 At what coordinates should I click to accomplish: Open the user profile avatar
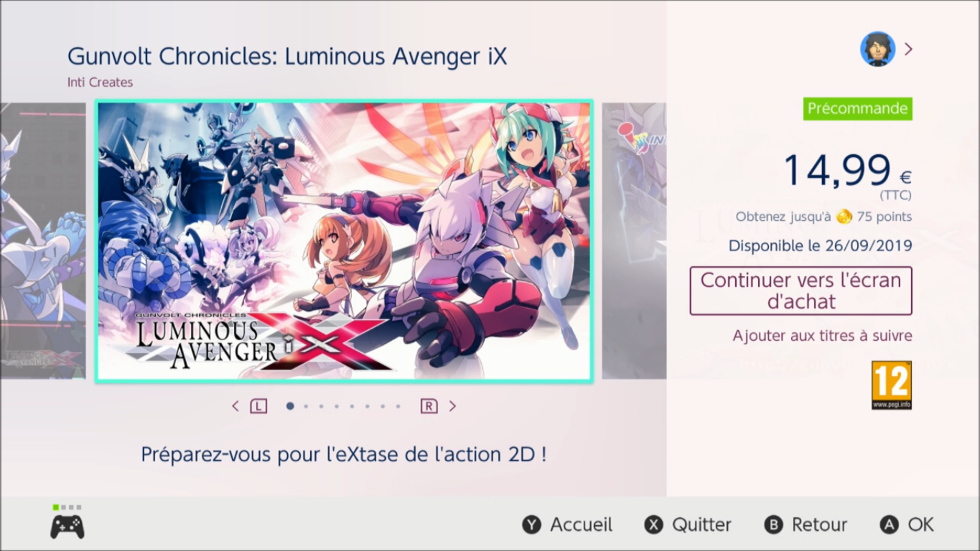click(877, 49)
